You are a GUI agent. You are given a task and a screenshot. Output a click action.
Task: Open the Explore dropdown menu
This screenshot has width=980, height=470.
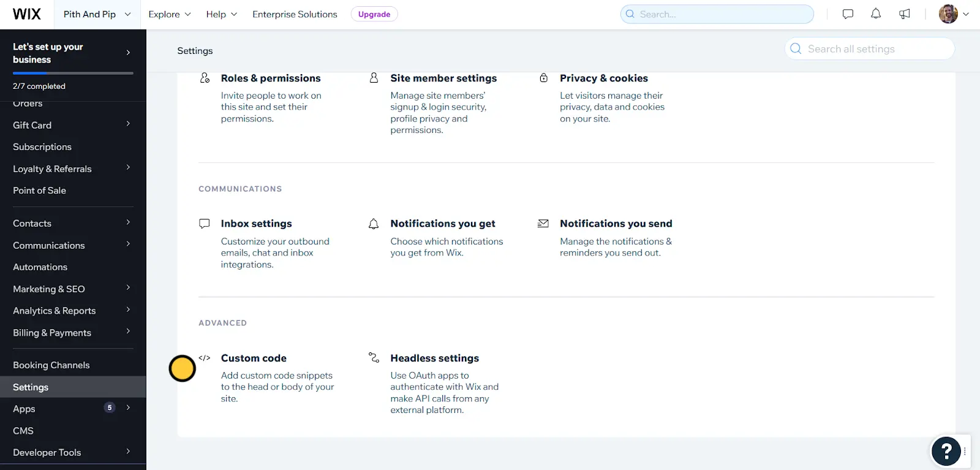click(x=170, y=14)
